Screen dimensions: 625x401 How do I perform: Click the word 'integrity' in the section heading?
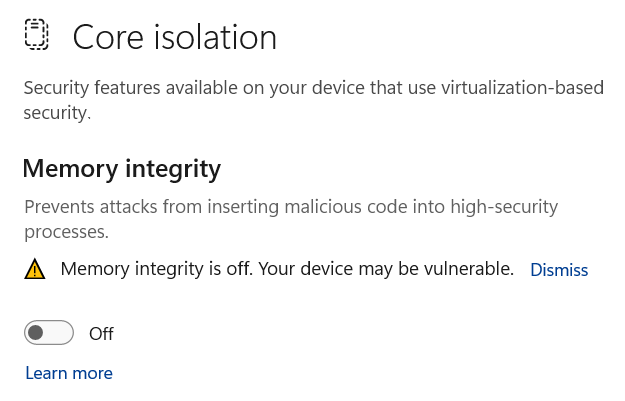(x=174, y=168)
